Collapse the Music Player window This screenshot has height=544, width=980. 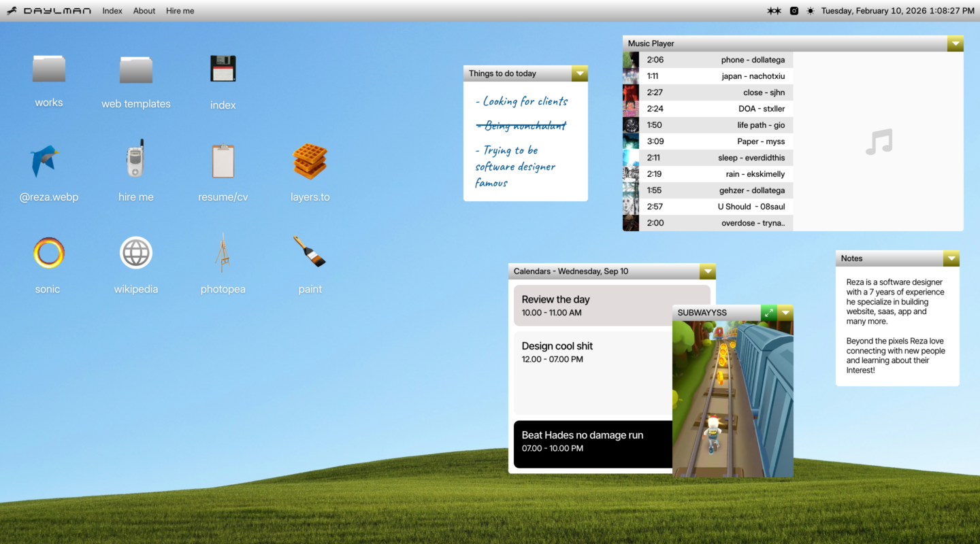point(955,44)
